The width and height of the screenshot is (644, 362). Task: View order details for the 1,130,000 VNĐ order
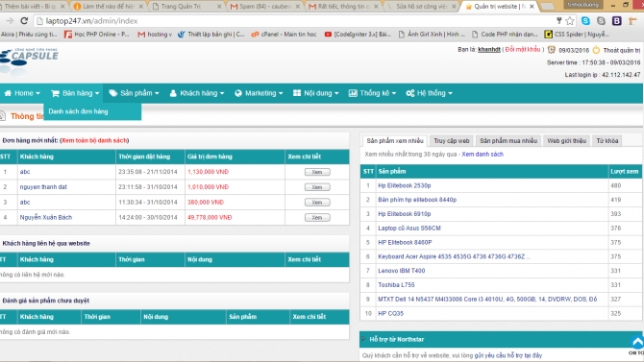[x=317, y=172]
